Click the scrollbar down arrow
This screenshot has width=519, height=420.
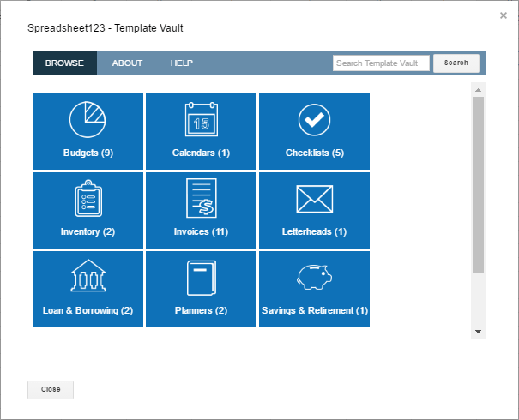click(x=478, y=332)
